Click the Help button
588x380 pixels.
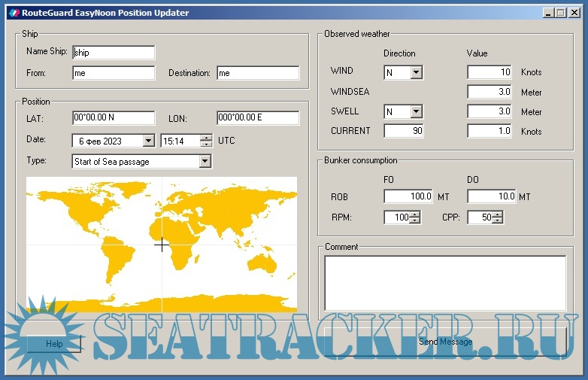coord(54,343)
